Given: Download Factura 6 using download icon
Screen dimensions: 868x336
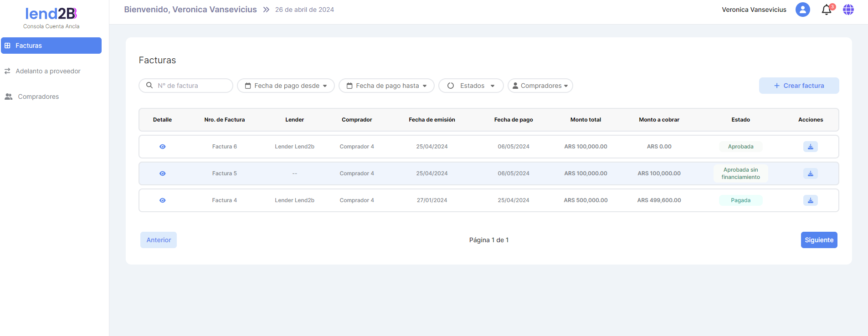Looking at the screenshot, I should pos(810,147).
